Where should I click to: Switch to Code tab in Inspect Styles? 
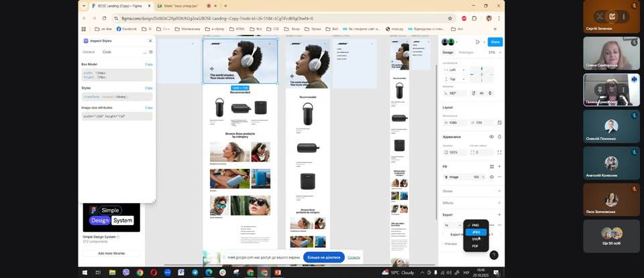(x=107, y=52)
